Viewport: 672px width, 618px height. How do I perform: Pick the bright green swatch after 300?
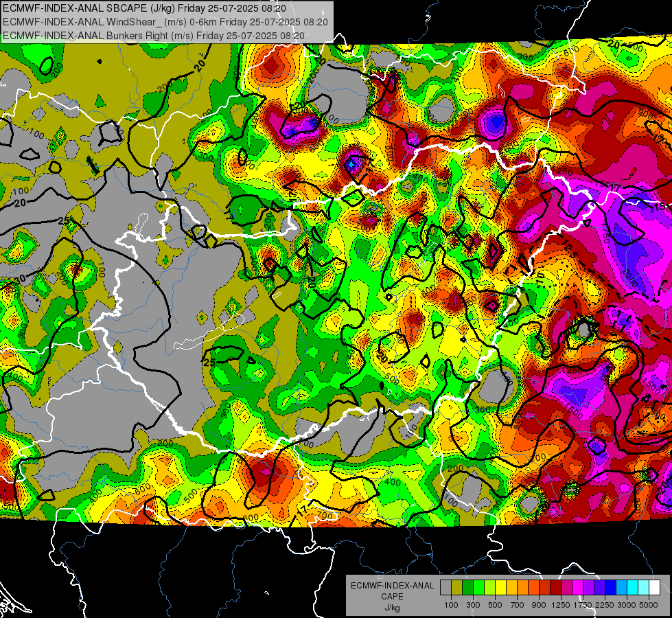[478, 587]
